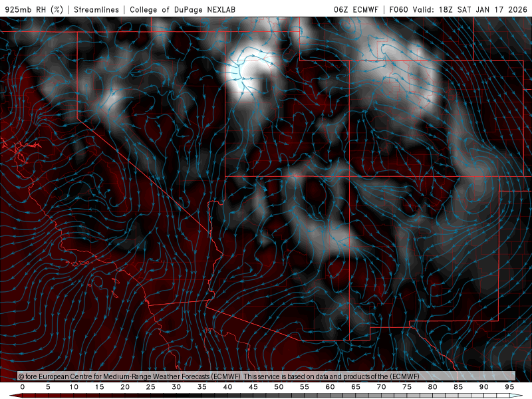Click the colorbar label "5"

(x=48, y=387)
